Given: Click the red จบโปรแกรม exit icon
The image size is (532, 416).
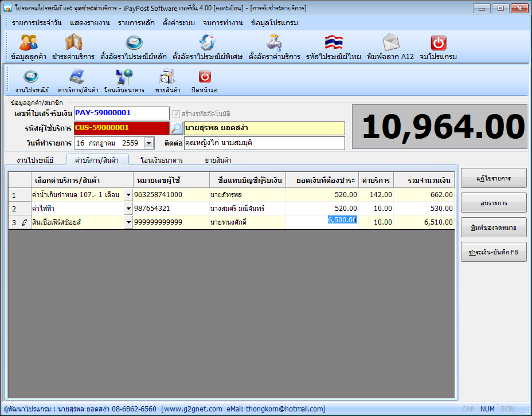Looking at the screenshot, I should [438, 44].
